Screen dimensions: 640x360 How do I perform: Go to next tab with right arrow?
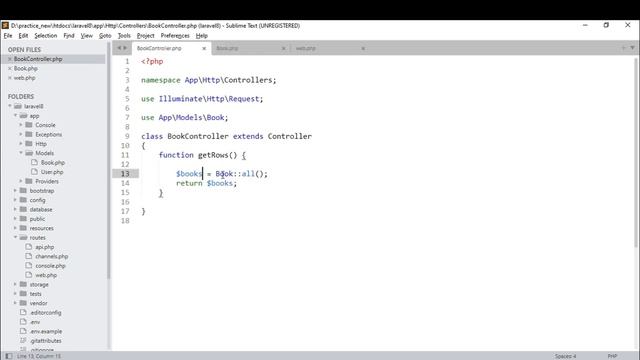pos(125,48)
